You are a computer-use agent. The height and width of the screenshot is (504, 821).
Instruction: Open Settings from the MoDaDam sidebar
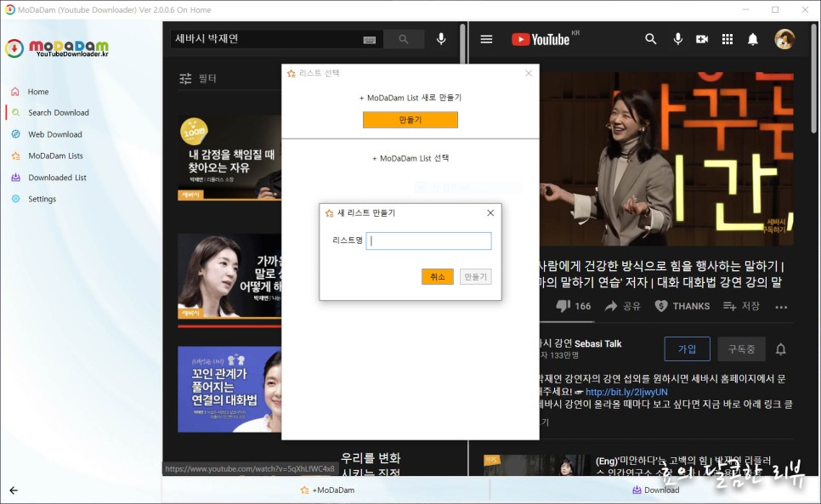click(x=40, y=199)
